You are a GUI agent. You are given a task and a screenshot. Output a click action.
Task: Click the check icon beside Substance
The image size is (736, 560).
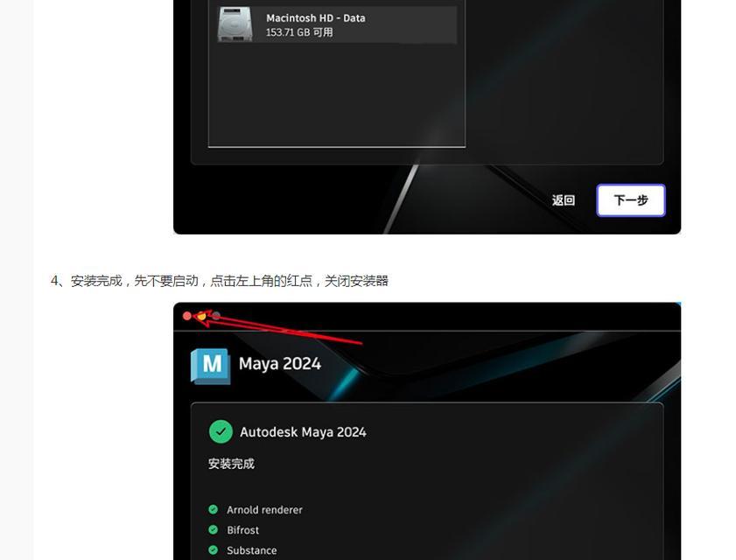(214, 549)
